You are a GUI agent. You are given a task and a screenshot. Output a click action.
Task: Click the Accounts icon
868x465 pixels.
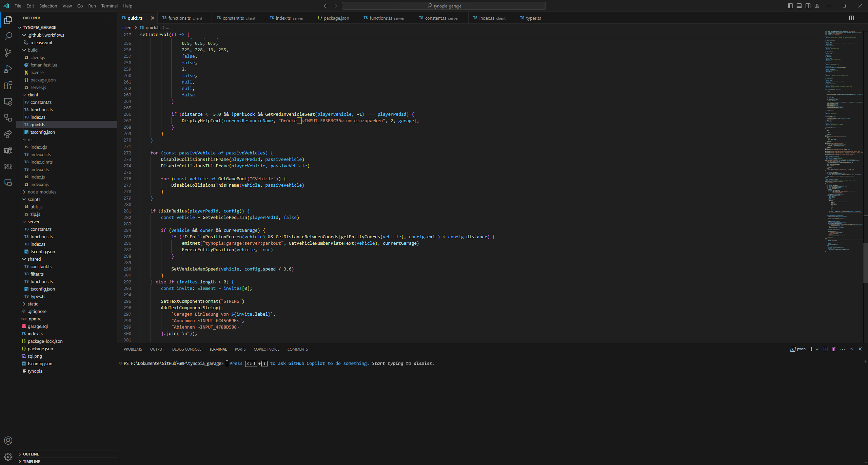[x=8, y=441]
